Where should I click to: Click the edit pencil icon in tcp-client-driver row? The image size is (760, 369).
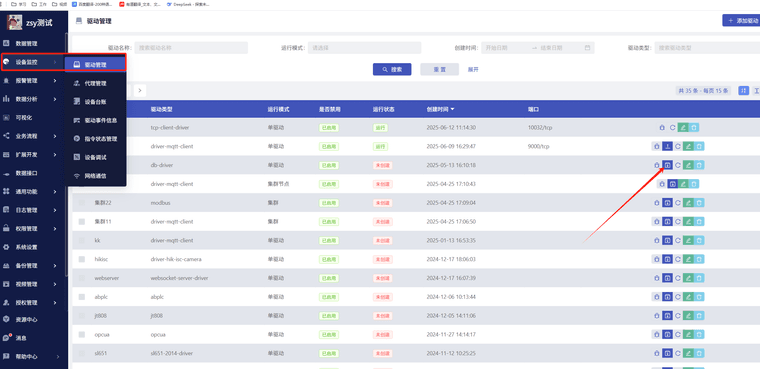[683, 128]
